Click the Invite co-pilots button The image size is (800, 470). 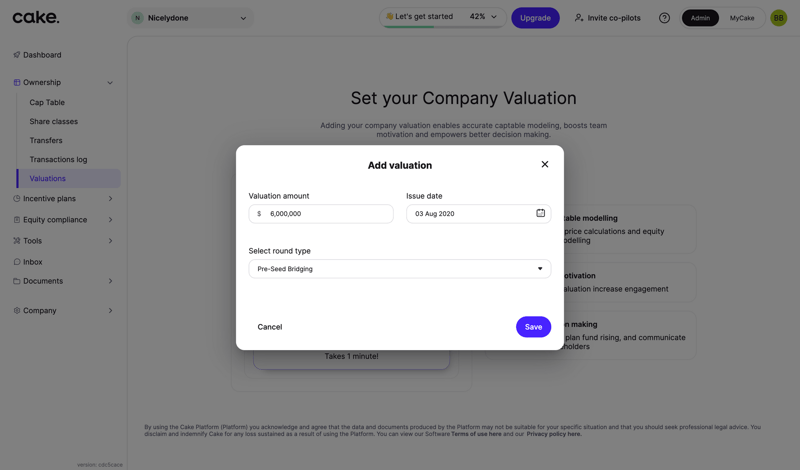(x=607, y=18)
